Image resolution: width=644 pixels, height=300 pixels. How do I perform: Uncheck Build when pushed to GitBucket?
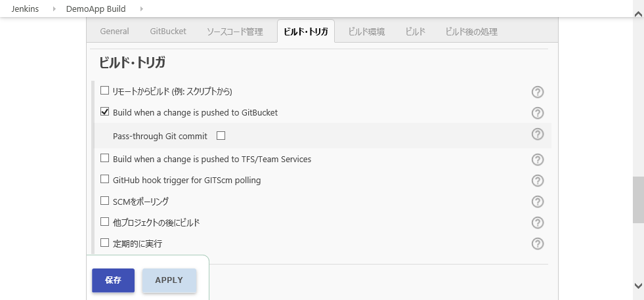(104, 112)
